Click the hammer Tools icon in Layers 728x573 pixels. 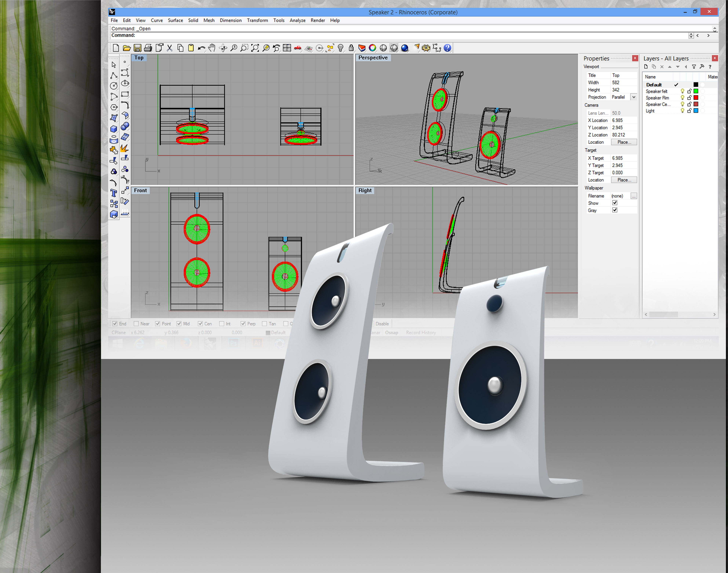(702, 67)
